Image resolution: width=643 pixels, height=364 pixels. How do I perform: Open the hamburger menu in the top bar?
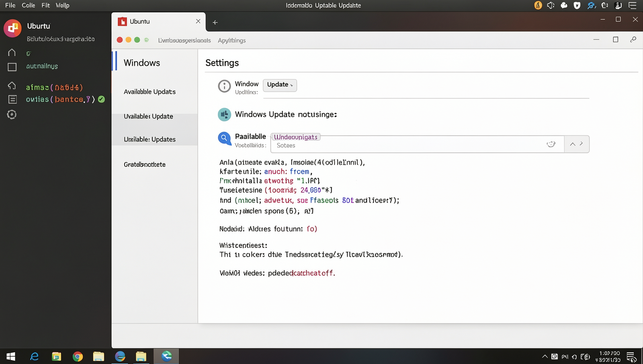click(632, 5)
